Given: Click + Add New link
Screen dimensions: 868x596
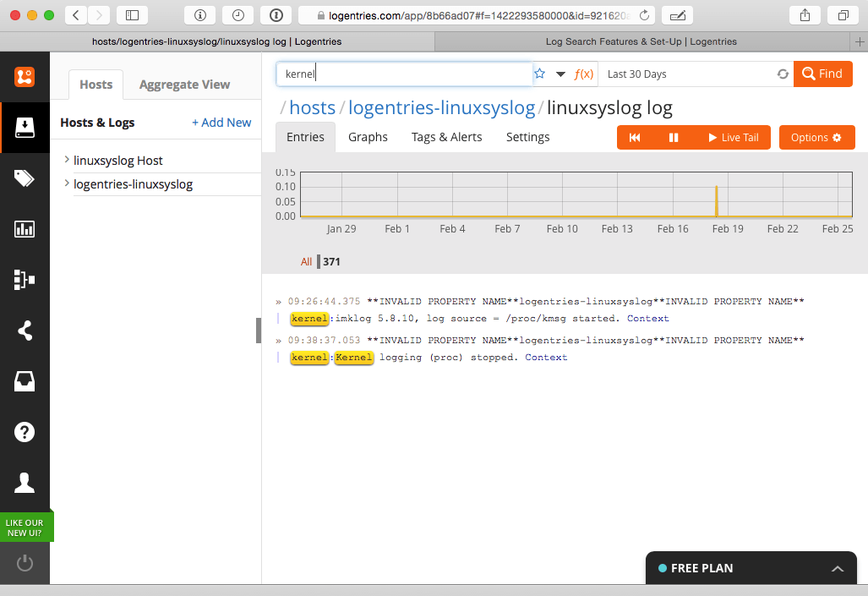Looking at the screenshot, I should tap(221, 123).
